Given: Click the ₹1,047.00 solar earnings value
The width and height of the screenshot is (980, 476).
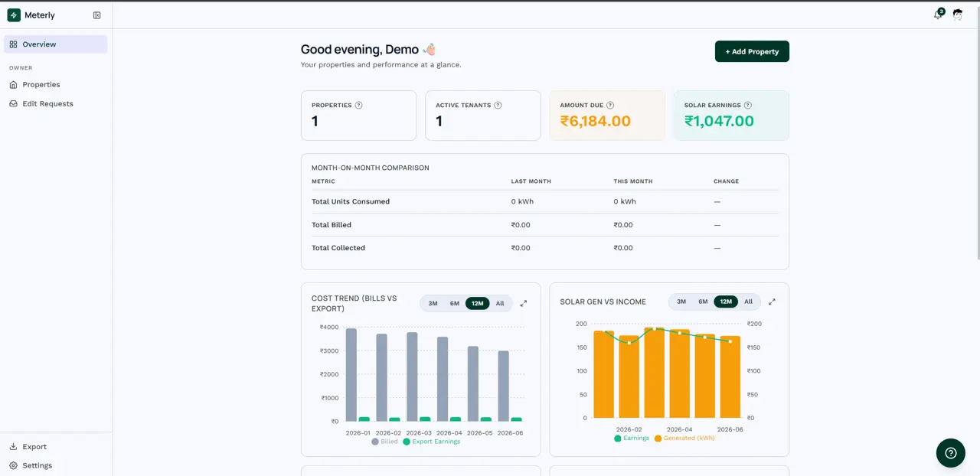Looking at the screenshot, I should coord(719,121).
